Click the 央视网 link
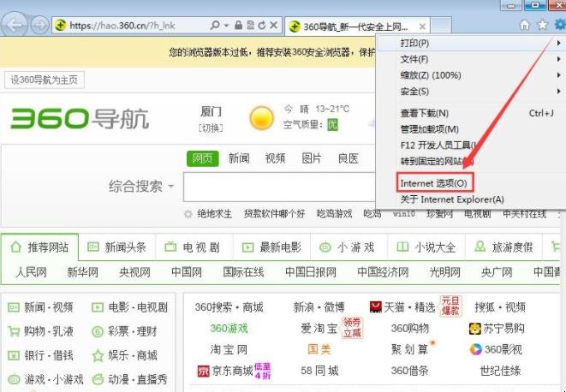The width and height of the screenshot is (566, 392). [x=134, y=272]
